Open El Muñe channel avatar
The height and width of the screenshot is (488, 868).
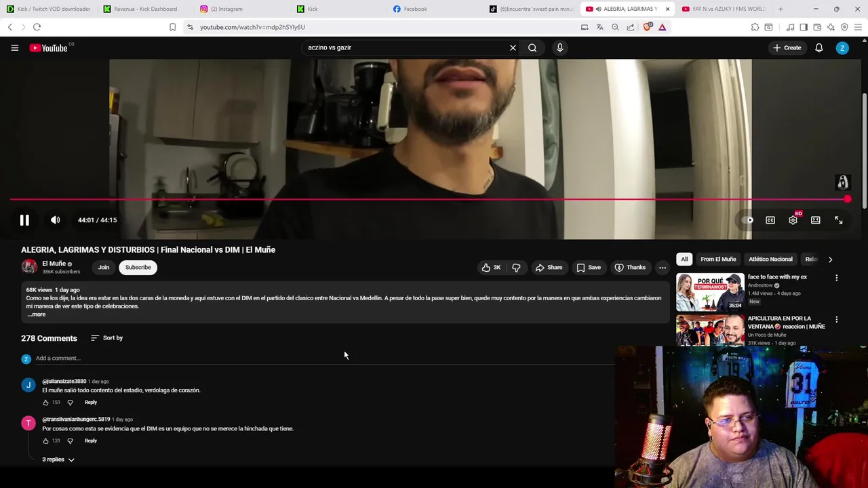tap(29, 267)
